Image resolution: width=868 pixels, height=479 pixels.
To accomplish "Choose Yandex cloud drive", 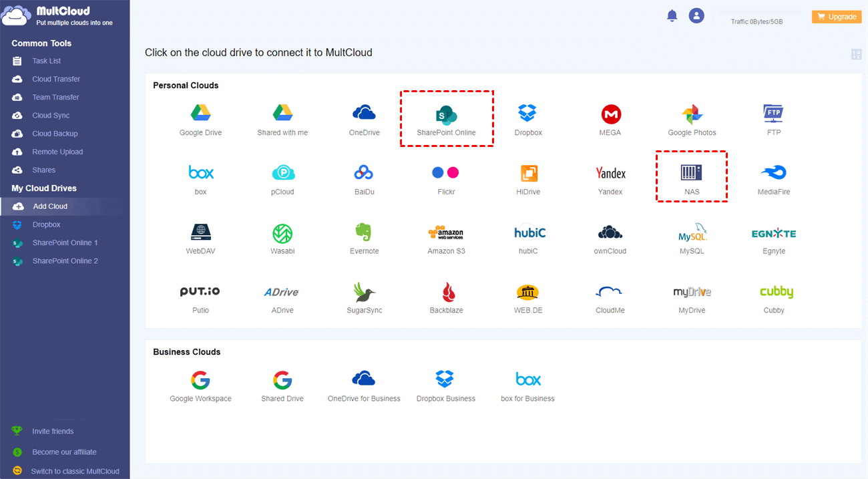I will (610, 173).
